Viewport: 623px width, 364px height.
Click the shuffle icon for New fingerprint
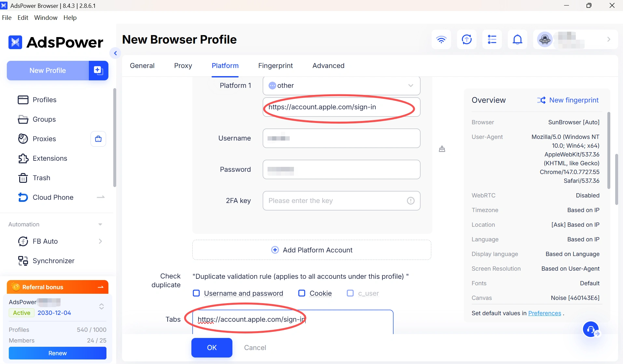(x=542, y=100)
